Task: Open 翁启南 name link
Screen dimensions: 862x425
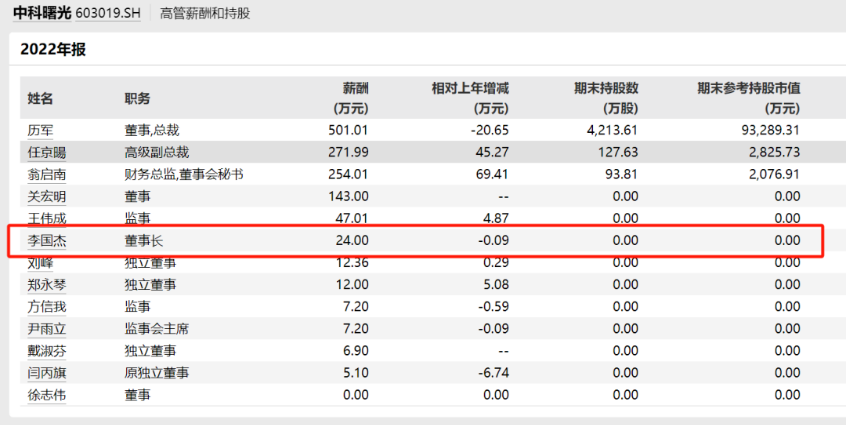Action: tap(47, 174)
